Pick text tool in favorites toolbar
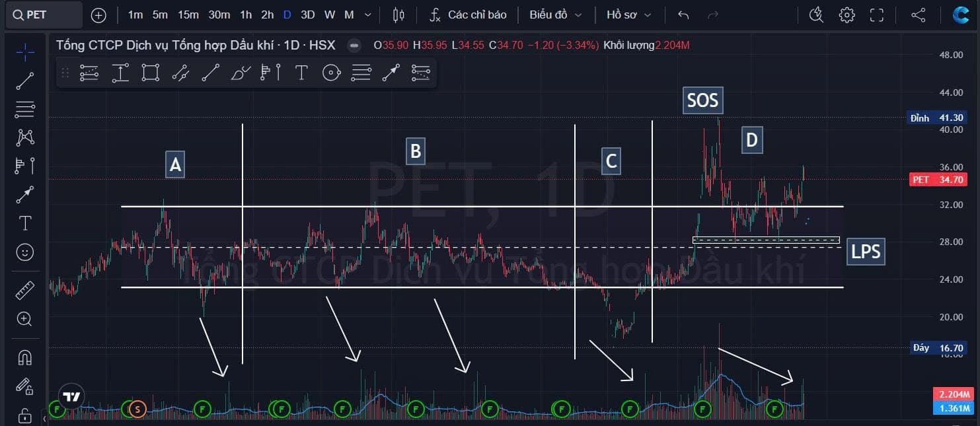 301,72
